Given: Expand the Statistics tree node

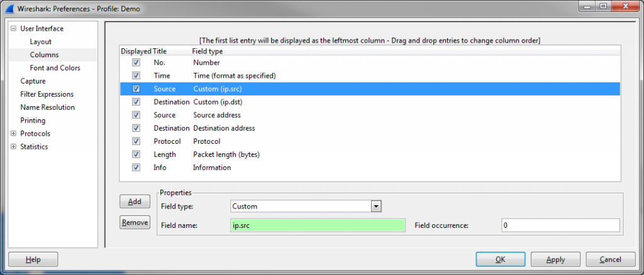Looking at the screenshot, I should point(14,147).
